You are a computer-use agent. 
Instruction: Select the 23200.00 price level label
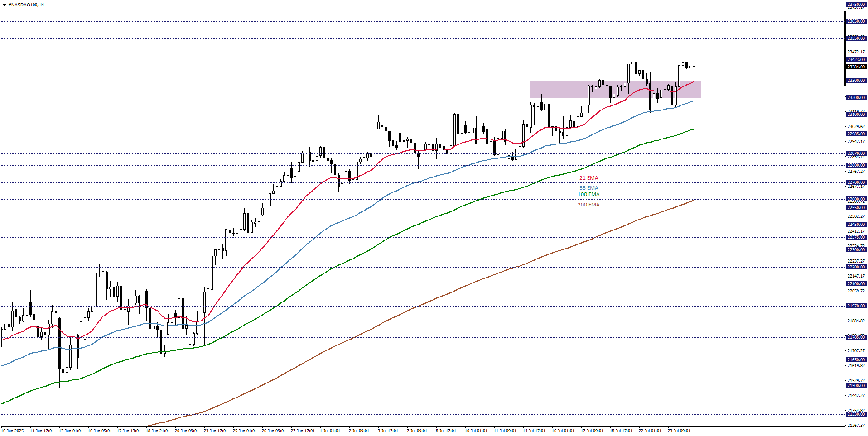point(856,98)
